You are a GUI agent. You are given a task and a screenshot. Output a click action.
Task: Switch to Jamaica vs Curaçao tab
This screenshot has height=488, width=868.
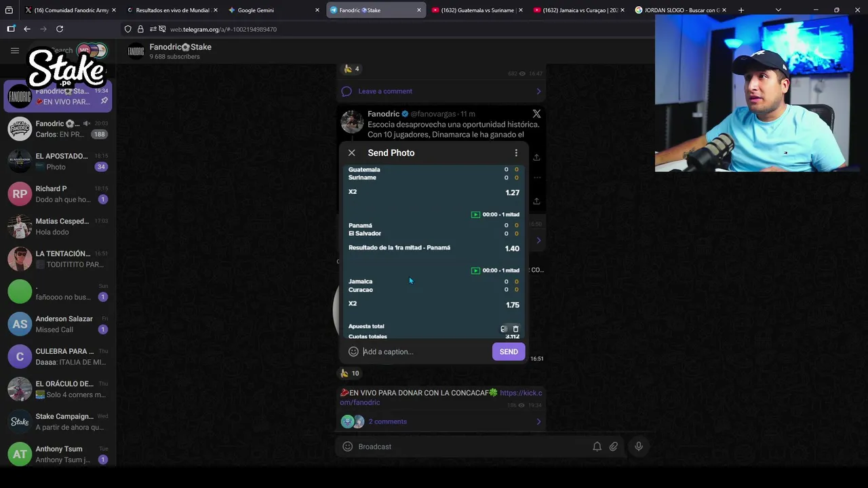click(579, 10)
